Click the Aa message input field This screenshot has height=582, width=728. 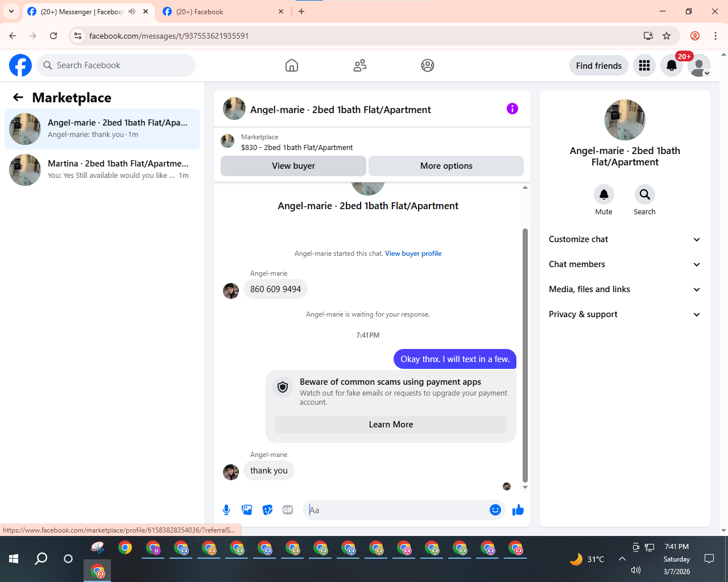(x=398, y=510)
